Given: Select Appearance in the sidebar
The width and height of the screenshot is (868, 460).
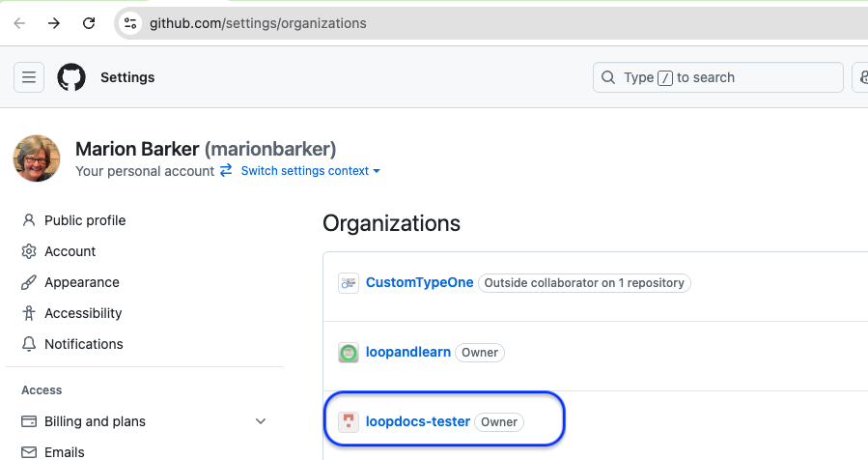Looking at the screenshot, I should click(82, 282).
